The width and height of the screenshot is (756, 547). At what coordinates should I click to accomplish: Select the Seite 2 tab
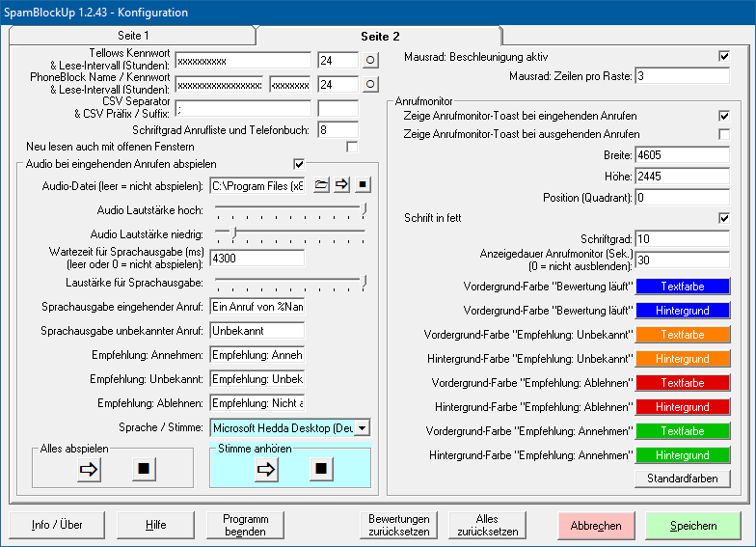380,37
